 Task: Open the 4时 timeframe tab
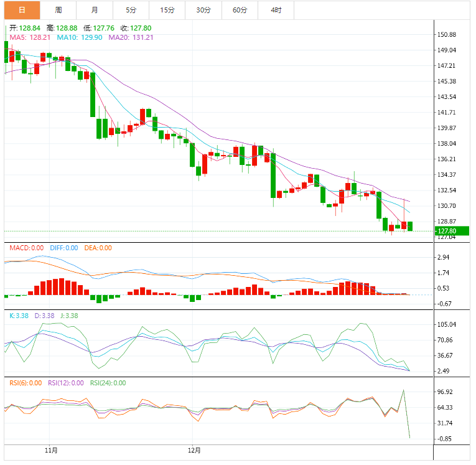coord(276,10)
